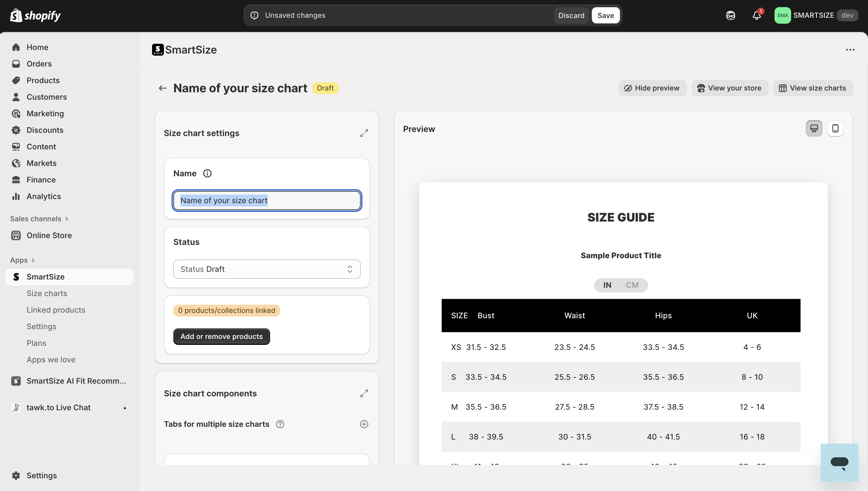868x491 pixels.
Task: Click Add or remove products button
Action: 221,337
